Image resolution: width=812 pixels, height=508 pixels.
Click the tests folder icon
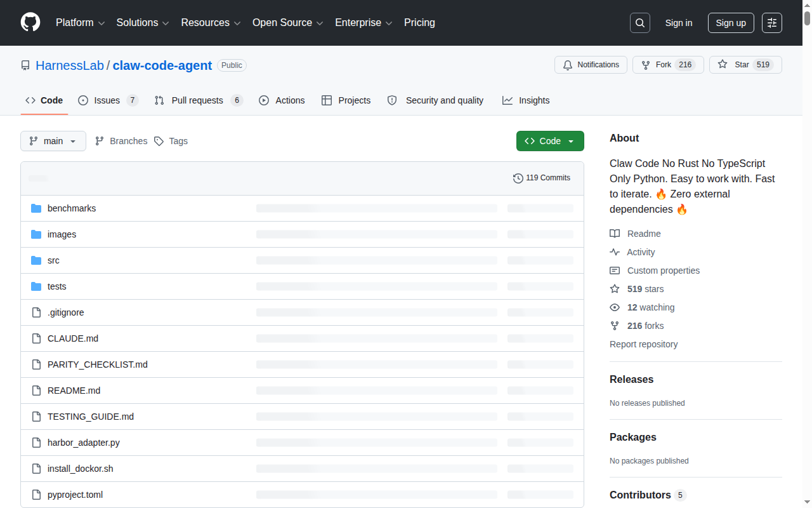point(36,286)
